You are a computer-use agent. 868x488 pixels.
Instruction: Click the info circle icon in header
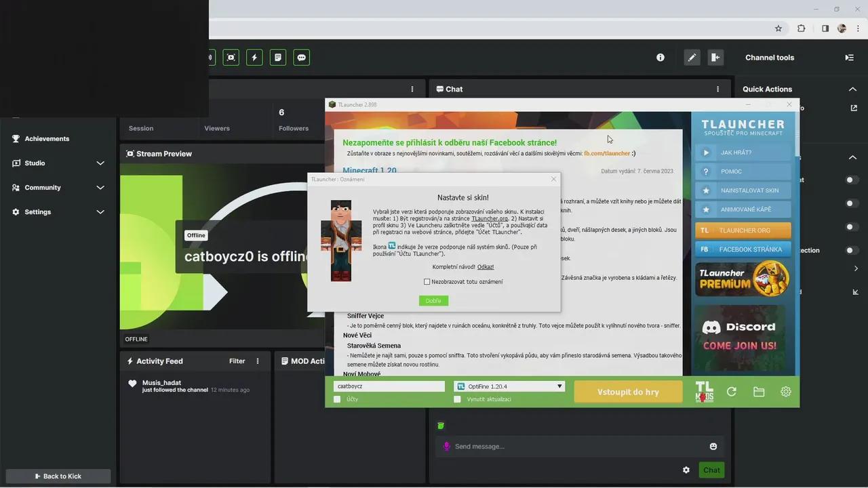tap(660, 58)
